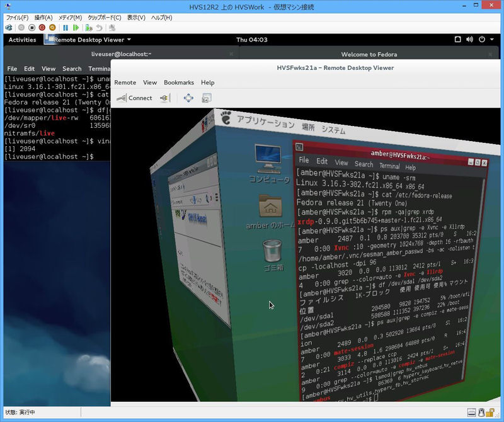Pause the virtual machine

pyautogui.click(x=66, y=28)
